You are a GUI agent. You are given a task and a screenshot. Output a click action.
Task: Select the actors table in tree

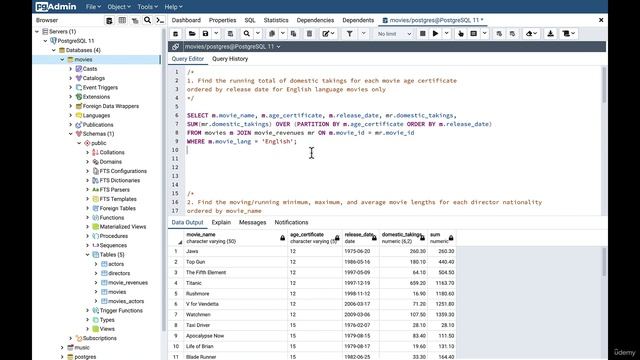coord(116,264)
